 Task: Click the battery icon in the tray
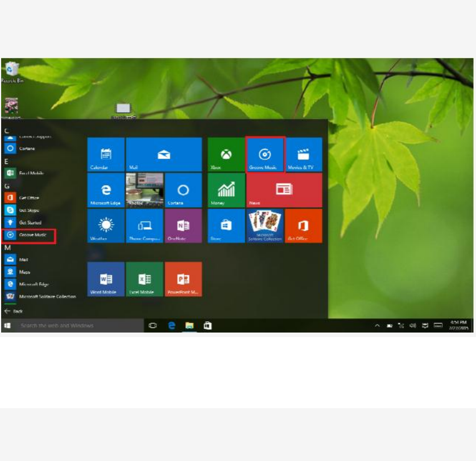pyautogui.click(x=390, y=326)
